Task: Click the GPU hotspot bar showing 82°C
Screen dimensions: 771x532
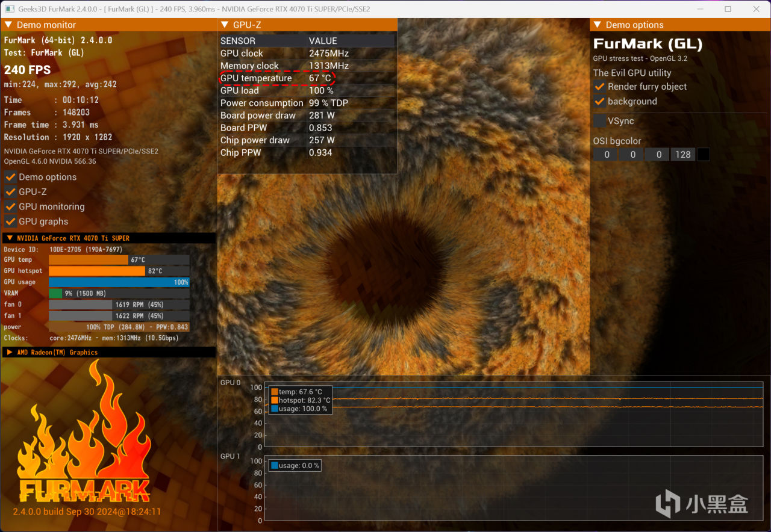Action: (119, 271)
